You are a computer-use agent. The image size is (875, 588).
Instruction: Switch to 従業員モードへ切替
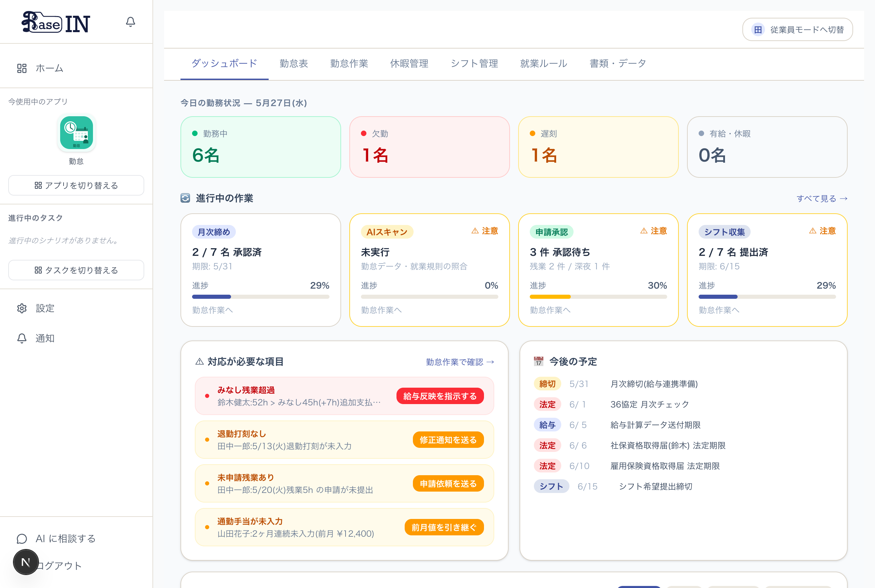click(x=797, y=30)
